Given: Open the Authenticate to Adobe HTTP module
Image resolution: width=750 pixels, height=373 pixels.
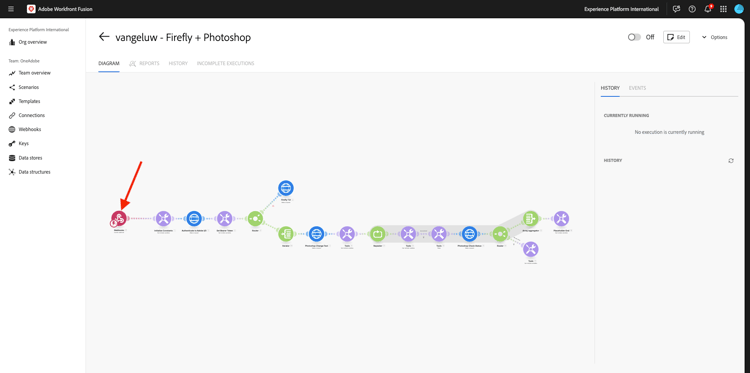Looking at the screenshot, I should [x=194, y=219].
